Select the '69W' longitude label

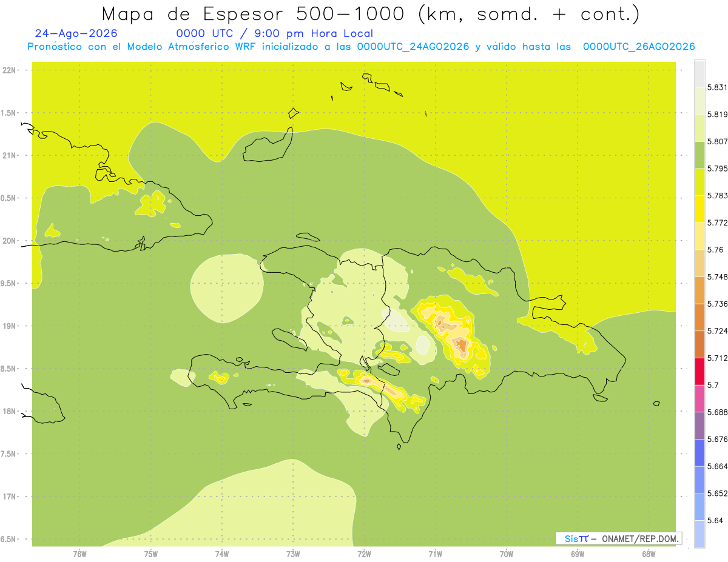578,554
